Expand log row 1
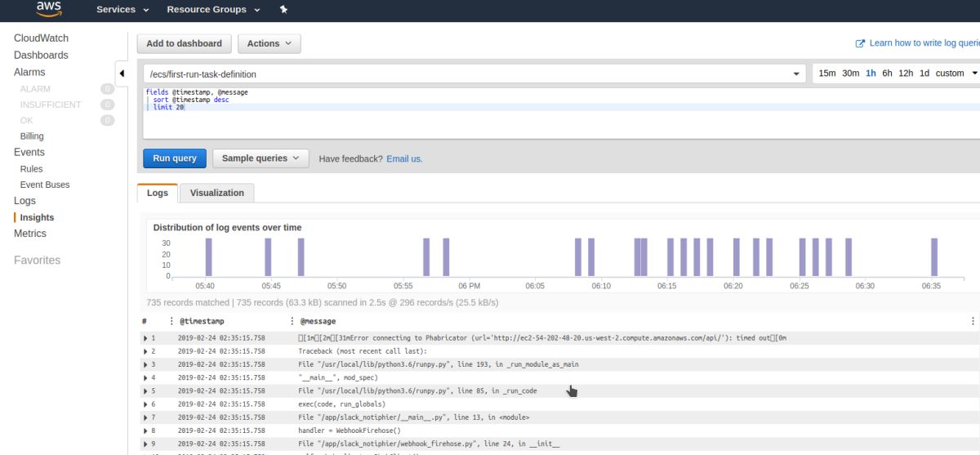This screenshot has height=455, width=980. point(146,337)
